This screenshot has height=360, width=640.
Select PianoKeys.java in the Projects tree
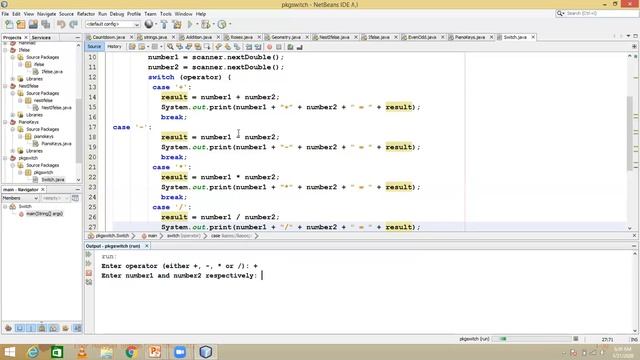pyautogui.click(x=56, y=144)
